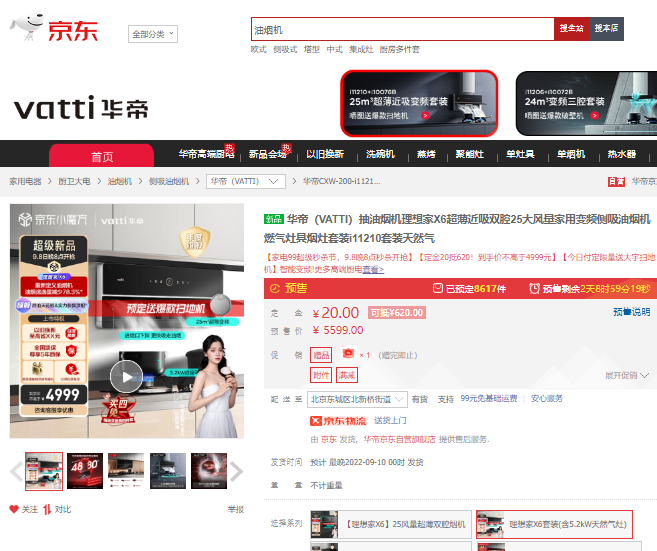Click the 满减 promotion tag
Screen dimensions: 657x551
tap(347, 375)
